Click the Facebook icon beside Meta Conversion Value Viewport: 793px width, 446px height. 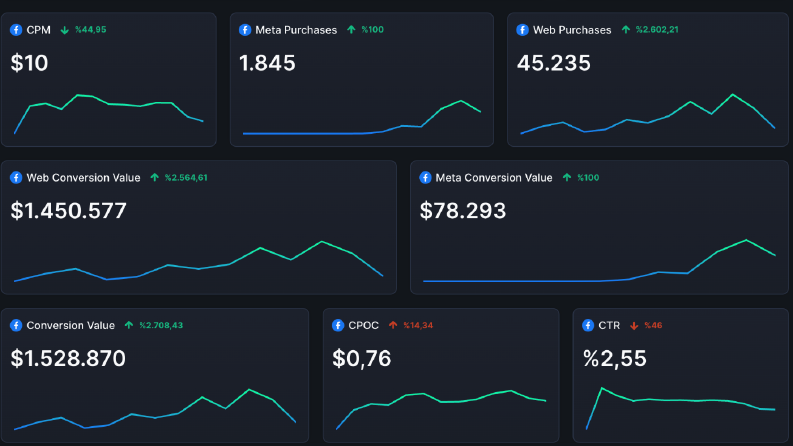coord(425,177)
